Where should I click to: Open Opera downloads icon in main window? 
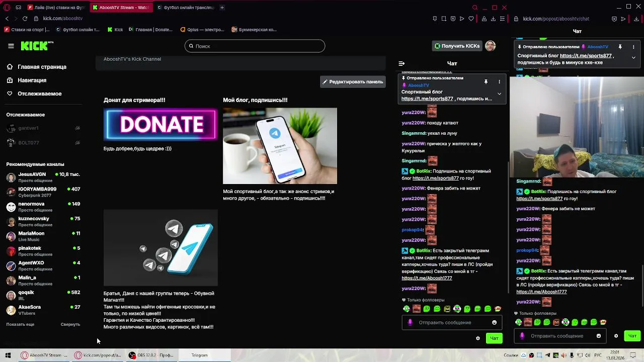tap(493, 19)
